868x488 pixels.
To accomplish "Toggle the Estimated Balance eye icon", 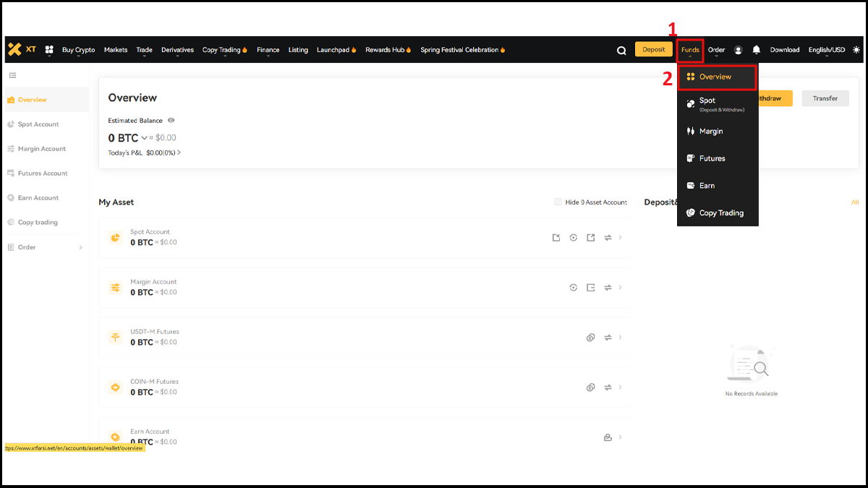I will [171, 120].
